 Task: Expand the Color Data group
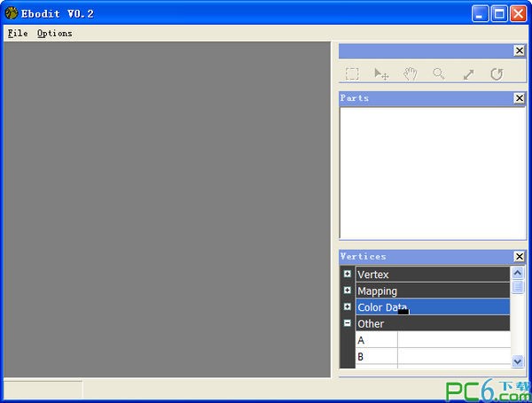[x=348, y=306]
